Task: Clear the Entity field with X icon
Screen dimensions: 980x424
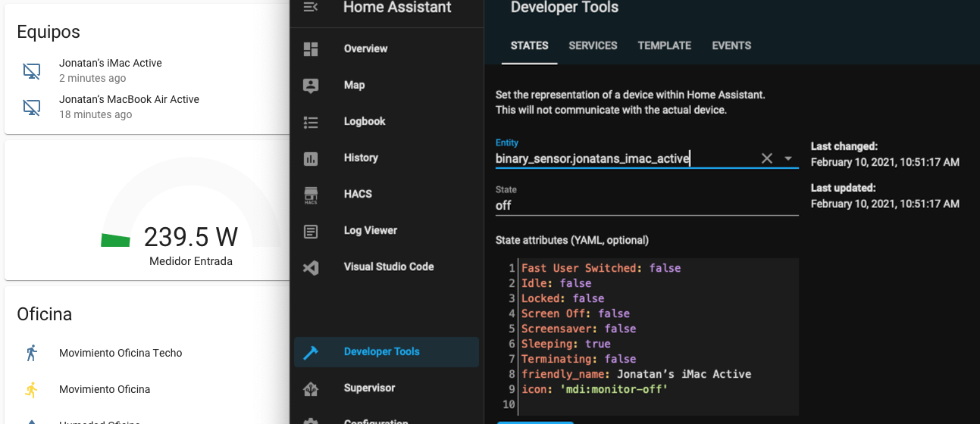Action: click(767, 158)
